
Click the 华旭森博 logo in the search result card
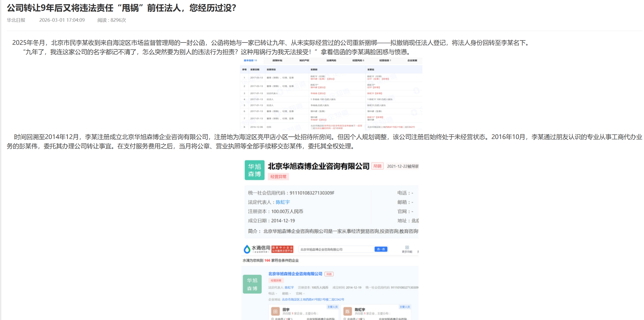tap(252, 284)
